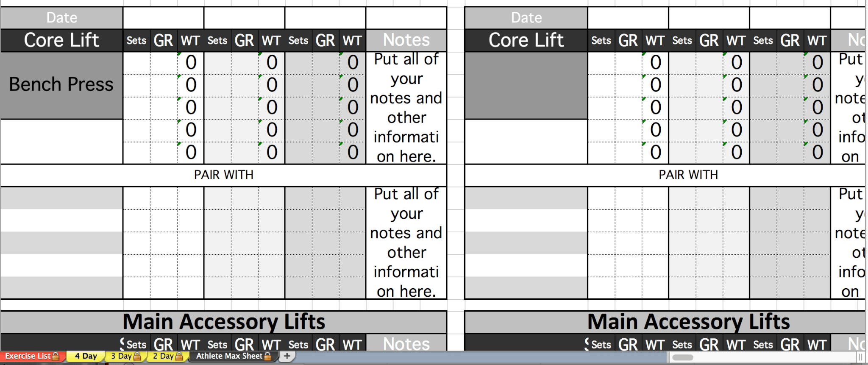Image resolution: width=868 pixels, height=365 pixels.
Task: Select the Bench Press cell
Action: pos(61,85)
